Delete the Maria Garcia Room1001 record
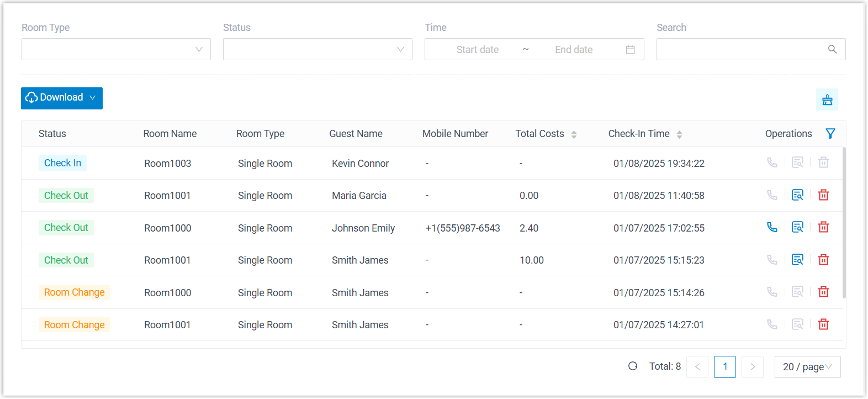 coord(823,195)
